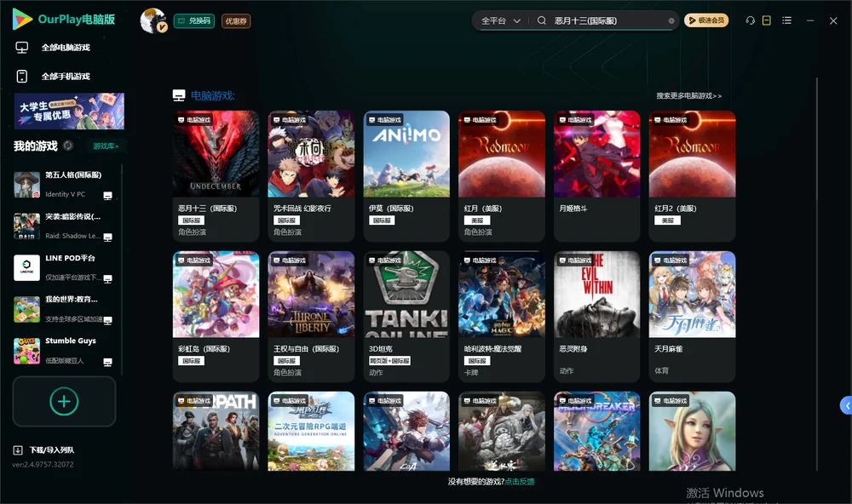Click the PC icon on Raid: Shadow row
This screenshot has width=852, height=504.
pos(107,238)
